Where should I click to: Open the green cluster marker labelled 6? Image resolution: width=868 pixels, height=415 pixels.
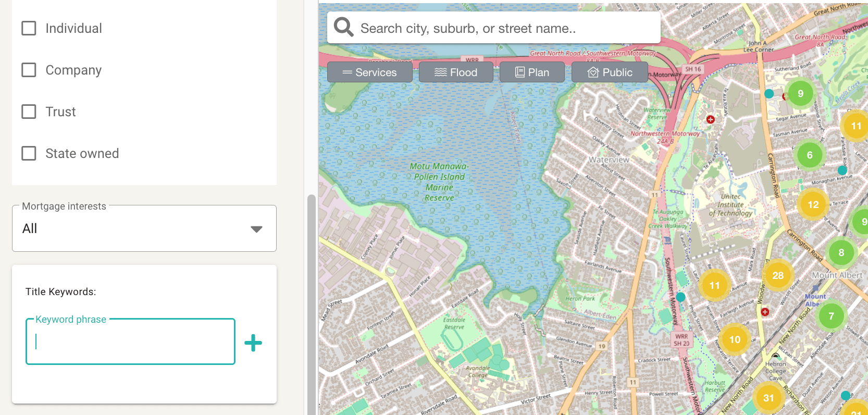[810, 155]
